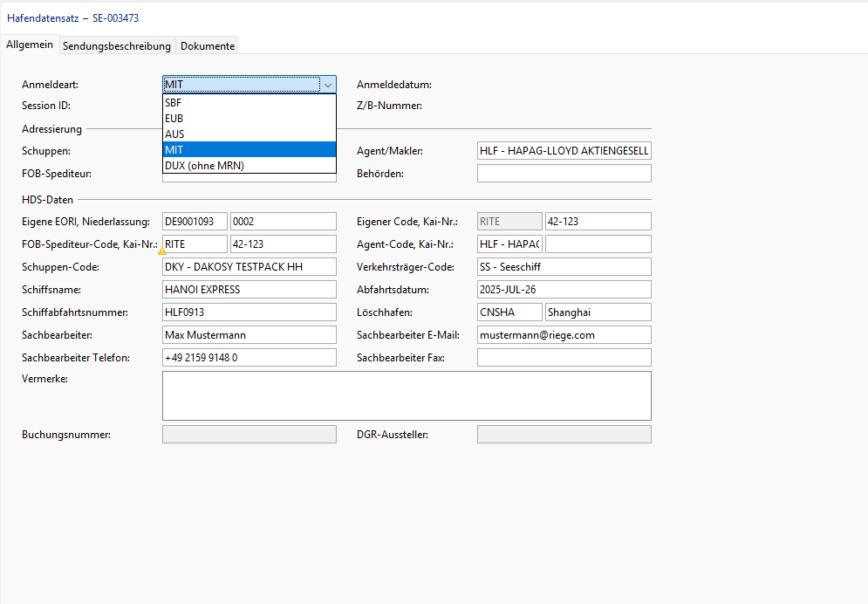Viewport: 868px width, 604px height.
Task: Focus the Sachbearbeiter E-Mail field
Action: tap(564, 335)
